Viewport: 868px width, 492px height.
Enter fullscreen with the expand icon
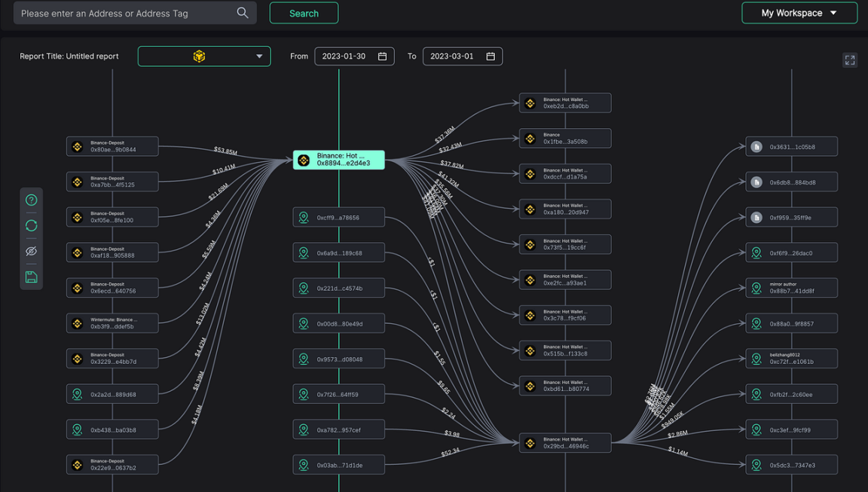pos(850,60)
